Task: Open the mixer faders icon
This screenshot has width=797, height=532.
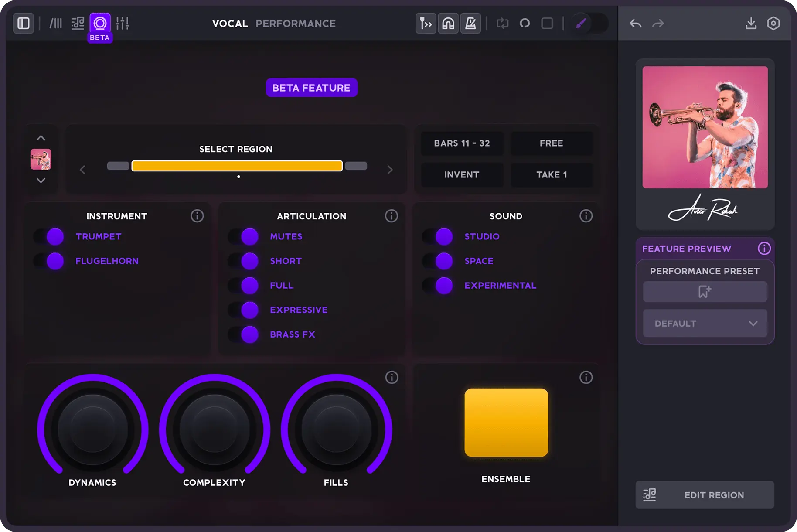Action: click(123, 23)
